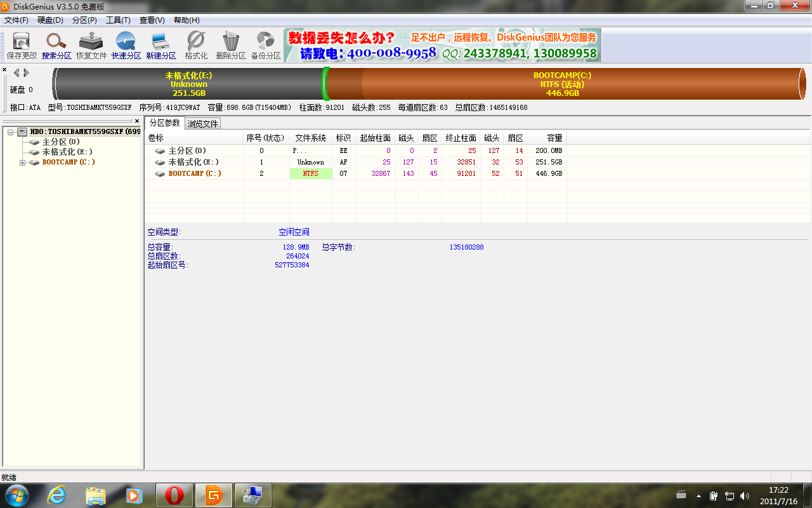The image size is (812, 508).
Task: Sort by the 卷标 column header
Action: [x=194, y=138]
